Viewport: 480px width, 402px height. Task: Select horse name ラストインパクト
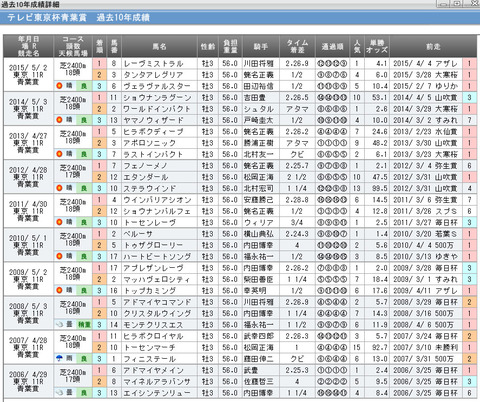153,154
